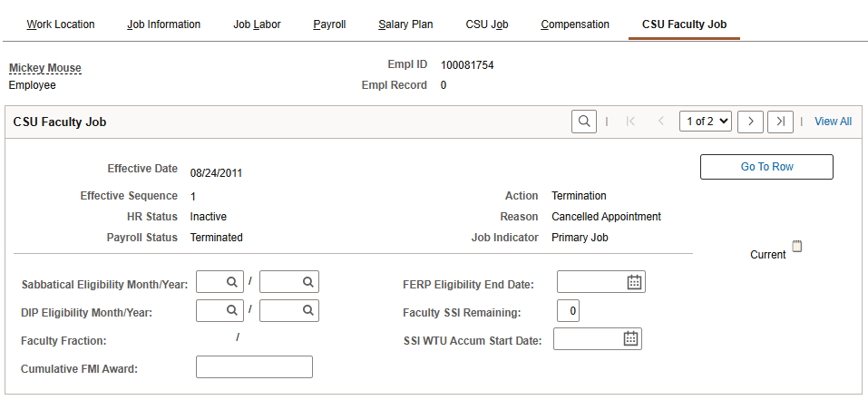Jump to the last row arrow

[x=780, y=122]
